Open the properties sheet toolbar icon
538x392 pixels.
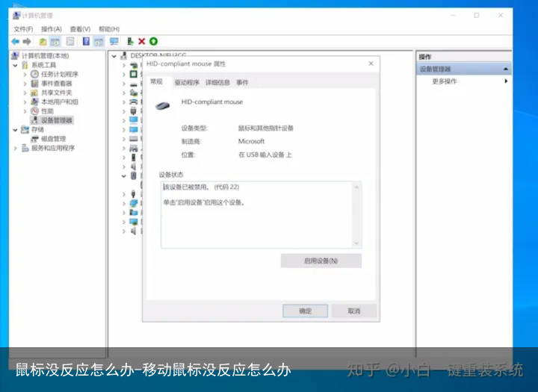70,42
